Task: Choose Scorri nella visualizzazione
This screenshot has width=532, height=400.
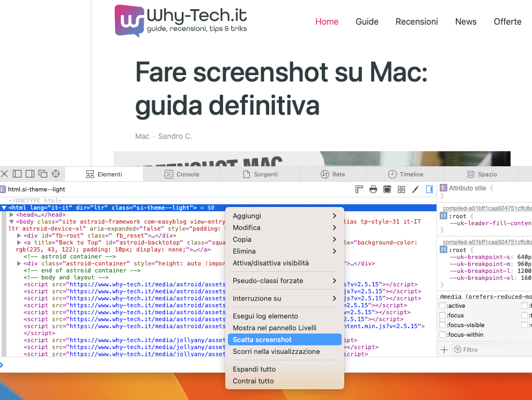Action: (285, 352)
